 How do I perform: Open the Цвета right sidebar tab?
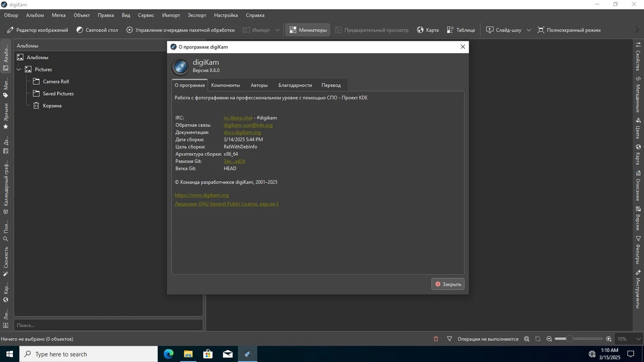click(638, 128)
